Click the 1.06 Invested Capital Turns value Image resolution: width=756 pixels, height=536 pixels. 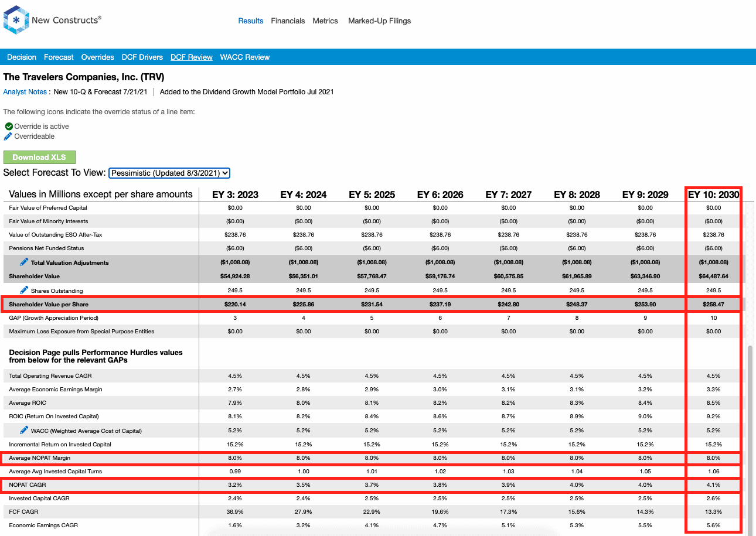[x=714, y=472]
